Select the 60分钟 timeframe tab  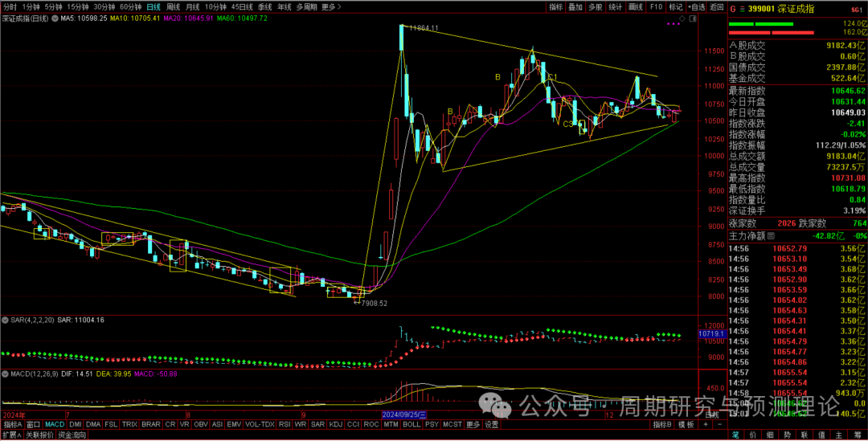[x=131, y=6]
